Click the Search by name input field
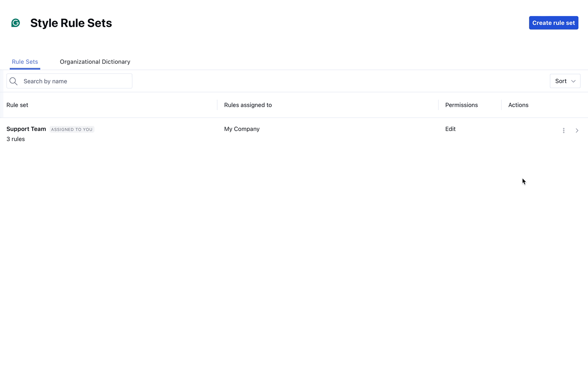Screen dimensions: 588x378 tap(76, 81)
